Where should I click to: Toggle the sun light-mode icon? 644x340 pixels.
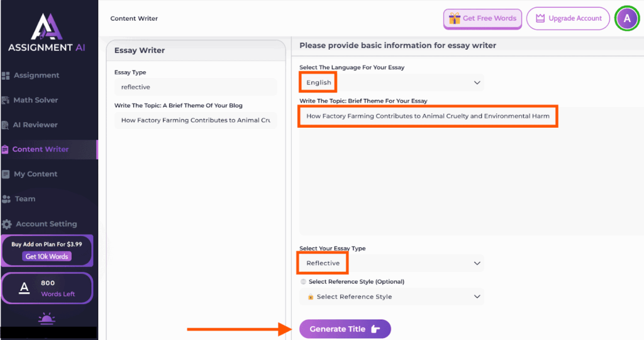(x=47, y=319)
